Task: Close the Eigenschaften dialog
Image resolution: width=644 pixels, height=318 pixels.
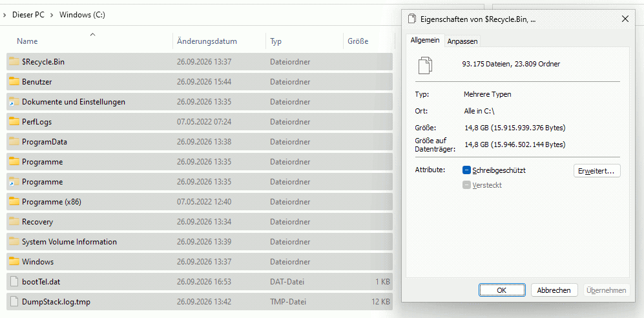Action: (x=625, y=19)
